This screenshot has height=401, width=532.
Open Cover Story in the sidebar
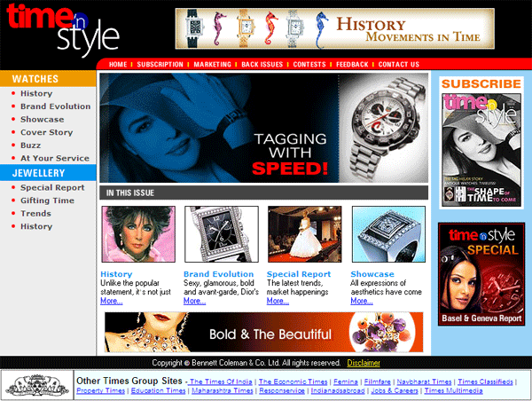46,132
